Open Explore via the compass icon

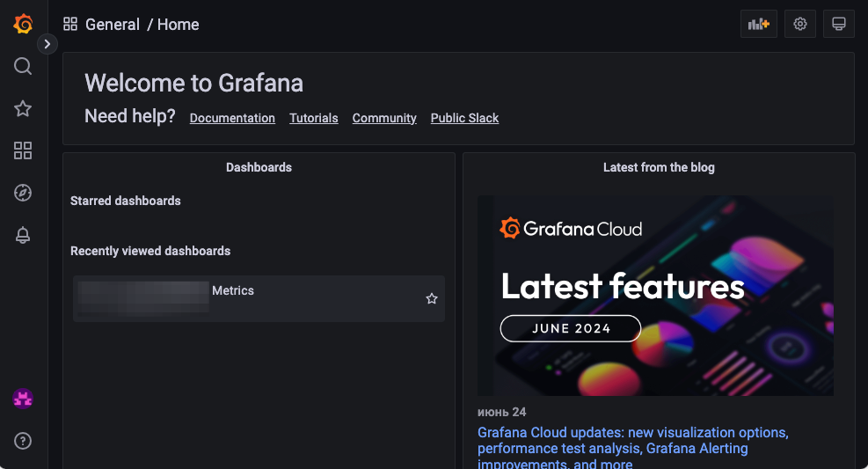tap(23, 193)
